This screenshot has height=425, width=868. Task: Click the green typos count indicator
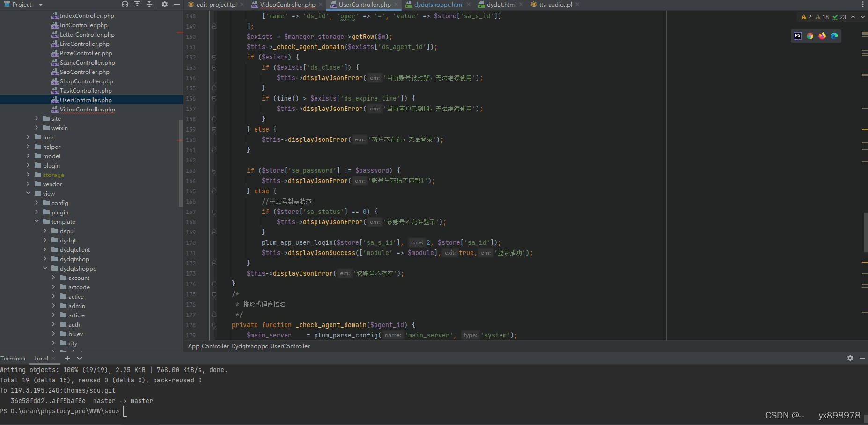(x=839, y=17)
